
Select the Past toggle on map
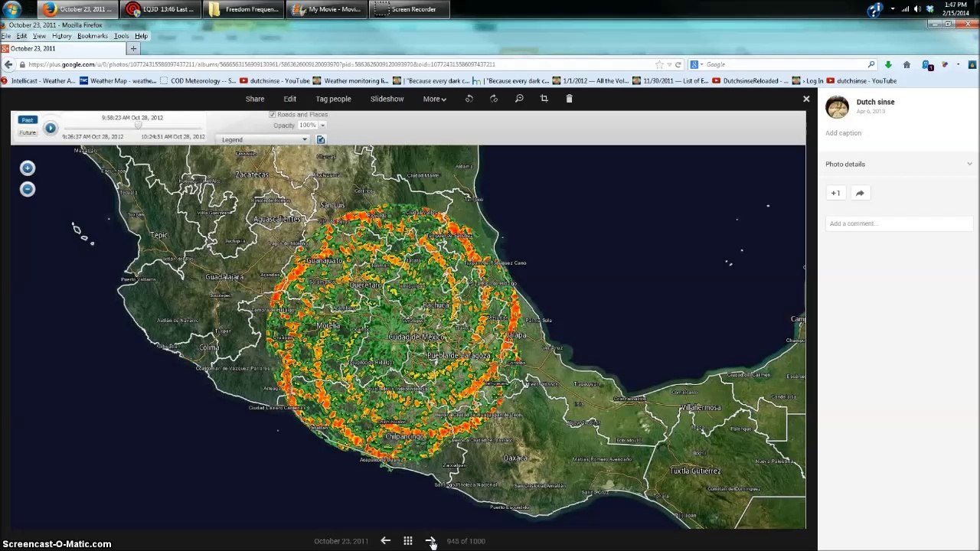pyautogui.click(x=28, y=120)
